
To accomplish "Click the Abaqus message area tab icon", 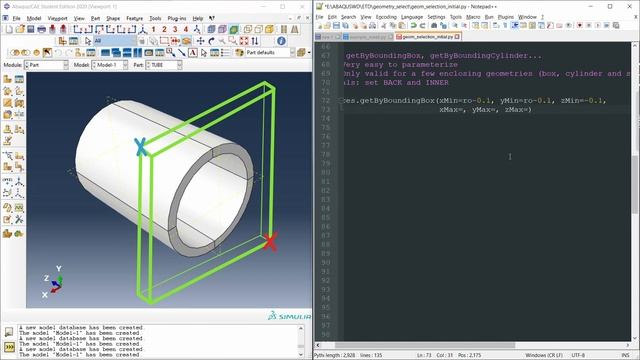I will 9,331.
